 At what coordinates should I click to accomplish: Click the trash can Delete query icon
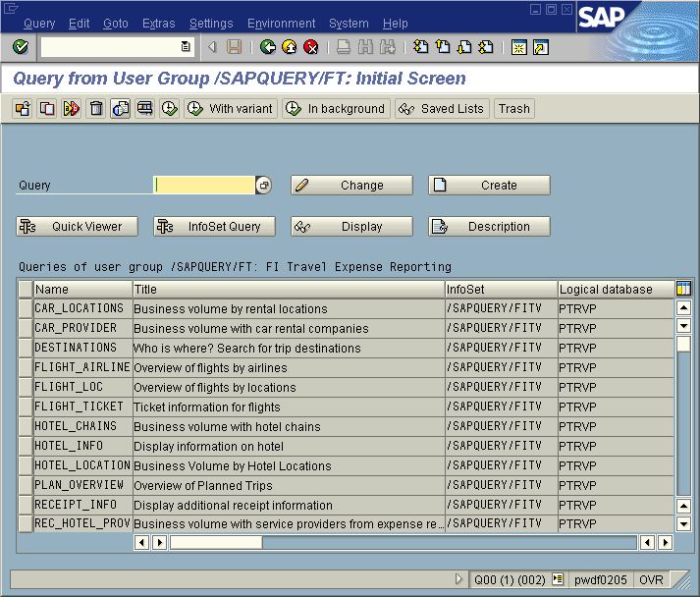coord(96,109)
